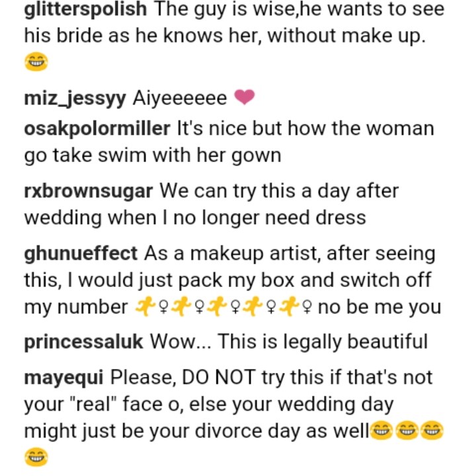Image resolution: width=476 pixels, height=476 pixels.
Task: Open mayequi's profile link
Action: pyautogui.click(x=63, y=377)
